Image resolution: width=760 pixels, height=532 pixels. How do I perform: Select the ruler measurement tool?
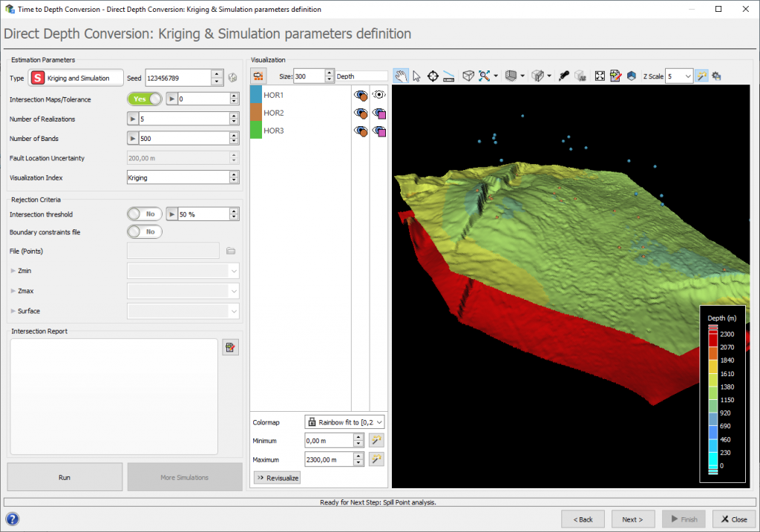coord(448,76)
